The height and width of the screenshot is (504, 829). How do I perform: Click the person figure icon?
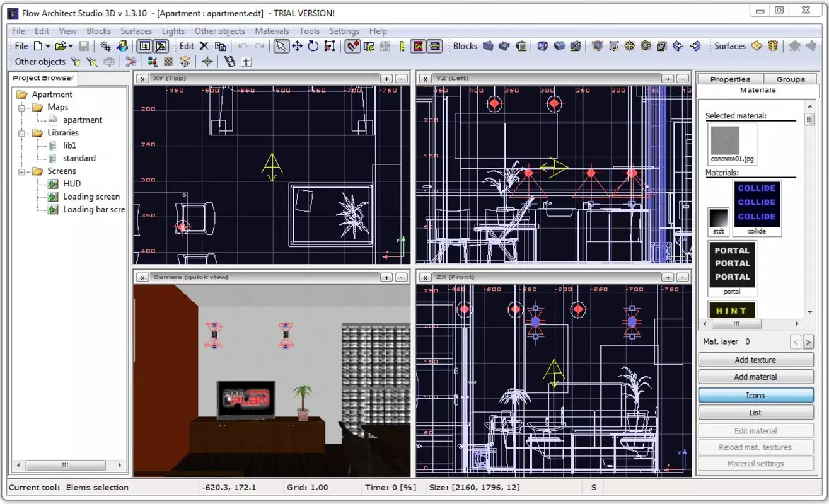246,62
